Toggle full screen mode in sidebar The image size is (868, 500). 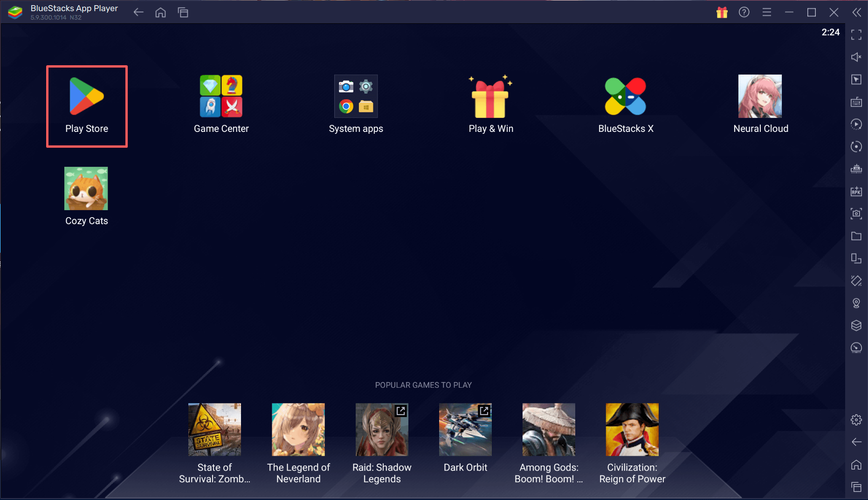coord(856,34)
